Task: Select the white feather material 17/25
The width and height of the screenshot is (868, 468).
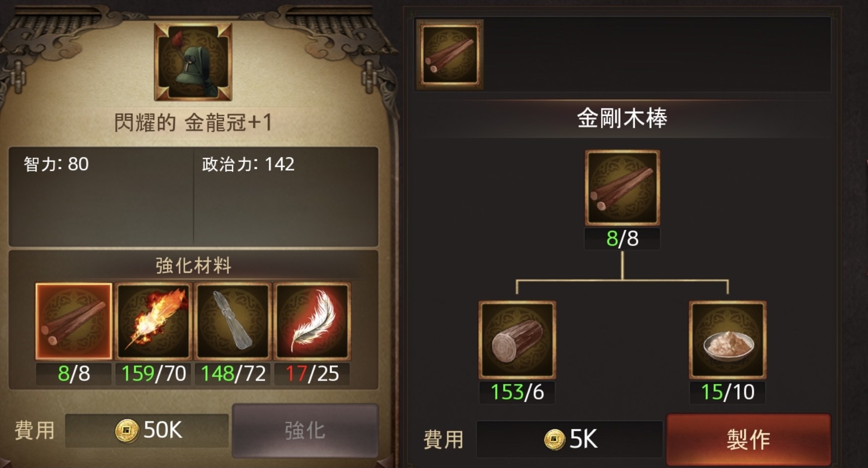Action: coord(312,322)
